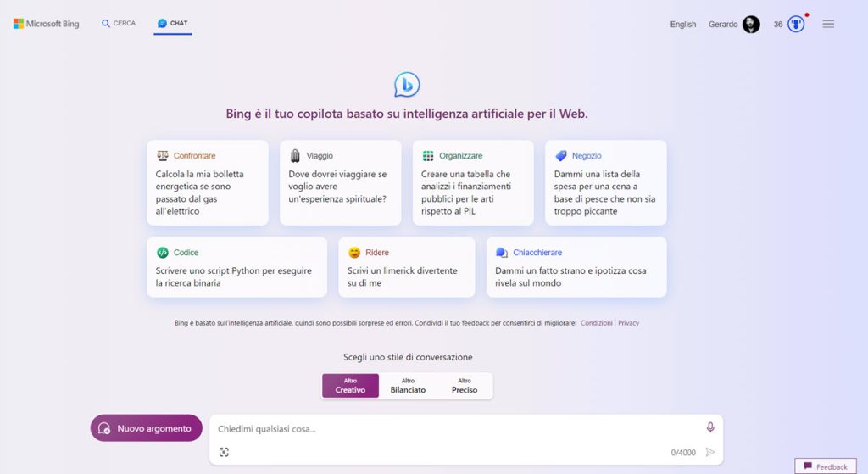Select the Creativo conversation style
Viewport: 868px width, 474px height.
[x=350, y=386]
